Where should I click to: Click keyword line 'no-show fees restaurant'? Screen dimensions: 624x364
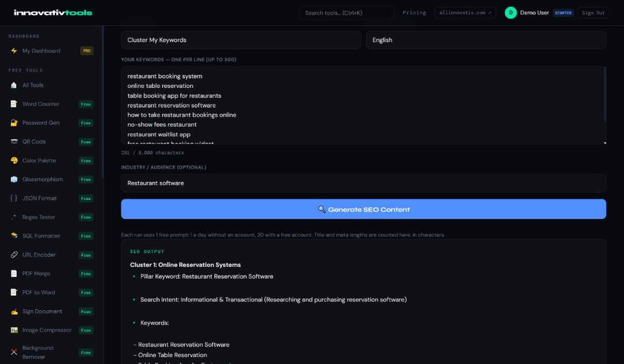pos(162,125)
